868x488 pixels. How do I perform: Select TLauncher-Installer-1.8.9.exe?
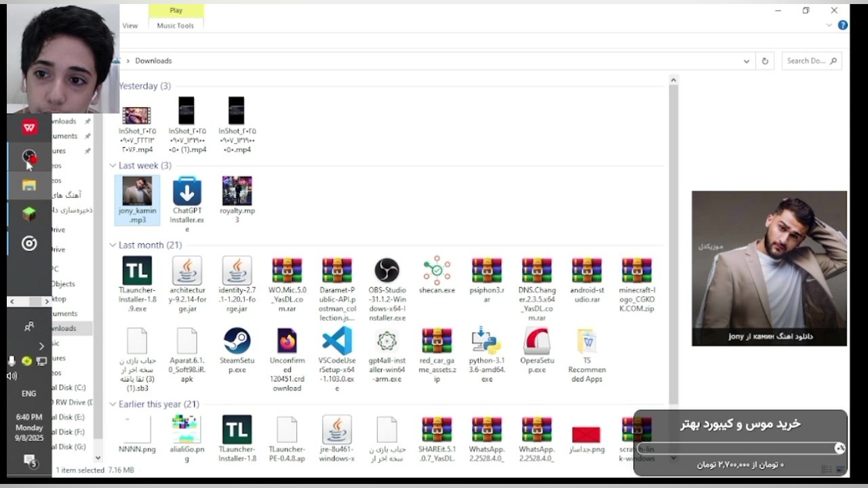pos(137,284)
